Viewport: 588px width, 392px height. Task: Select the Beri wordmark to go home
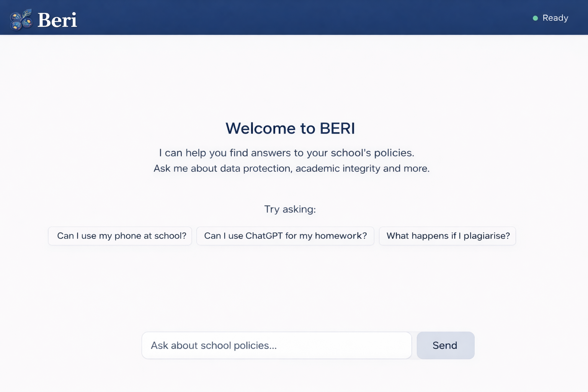(x=57, y=19)
